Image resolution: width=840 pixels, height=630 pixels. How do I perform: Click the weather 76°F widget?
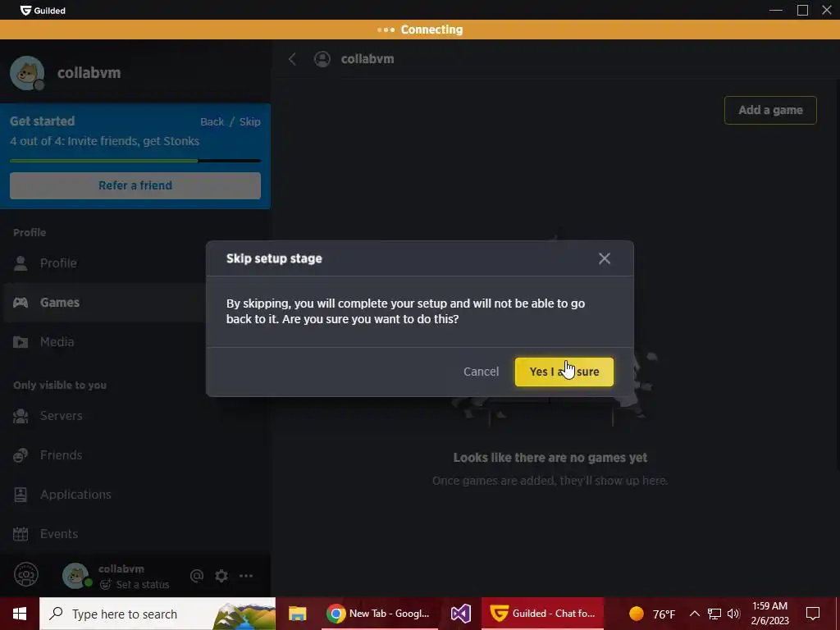coord(652,614)
